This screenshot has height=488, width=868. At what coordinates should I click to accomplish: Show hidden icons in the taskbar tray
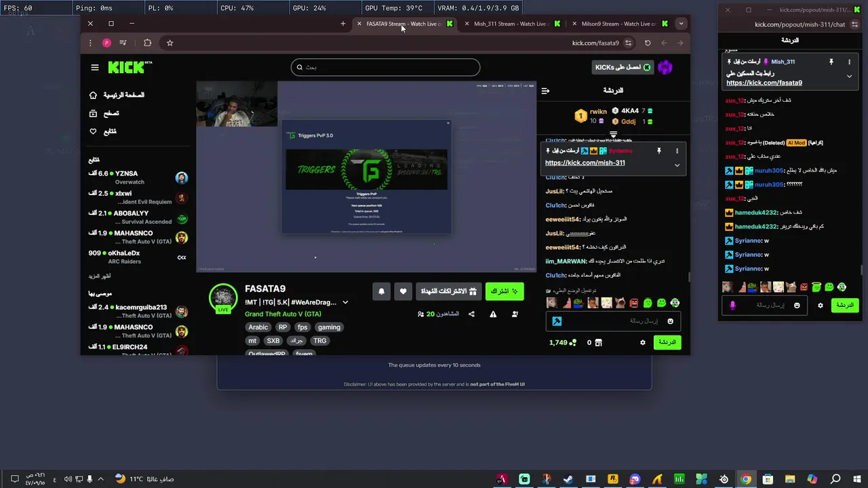tap(101, 479)
